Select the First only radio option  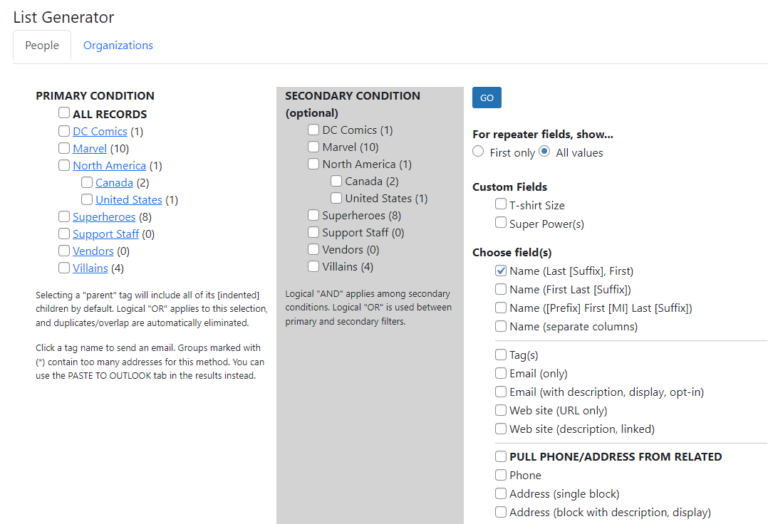(478, 152)
